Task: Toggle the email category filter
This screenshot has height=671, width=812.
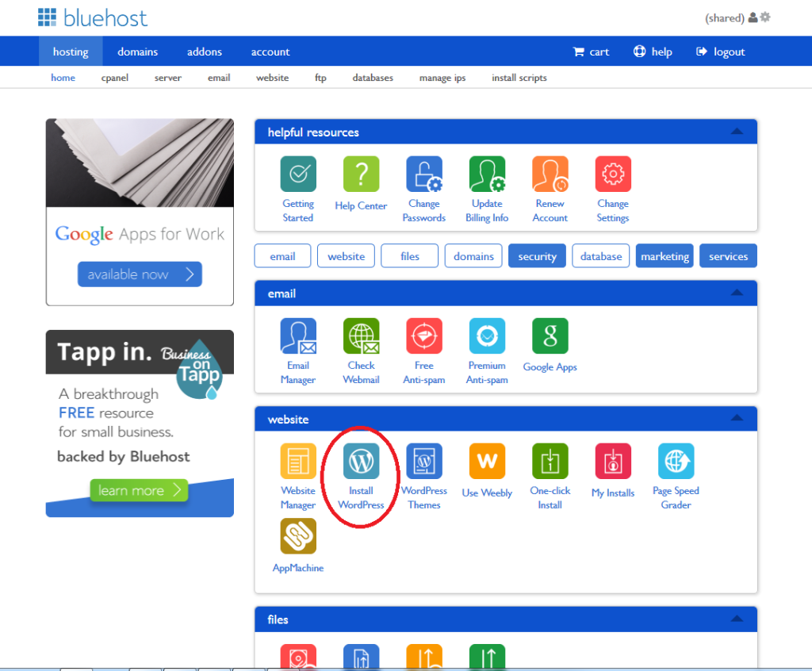Action: click(283, 256)
